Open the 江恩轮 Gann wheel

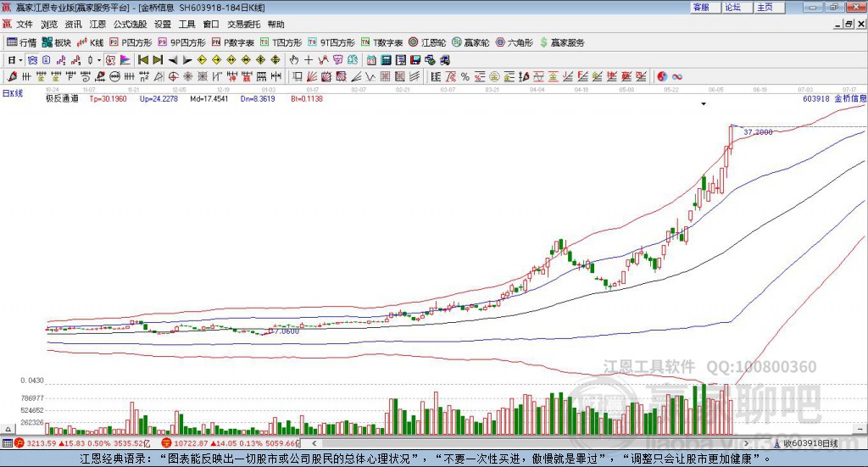pyautogui.click(x=427, y=42)
